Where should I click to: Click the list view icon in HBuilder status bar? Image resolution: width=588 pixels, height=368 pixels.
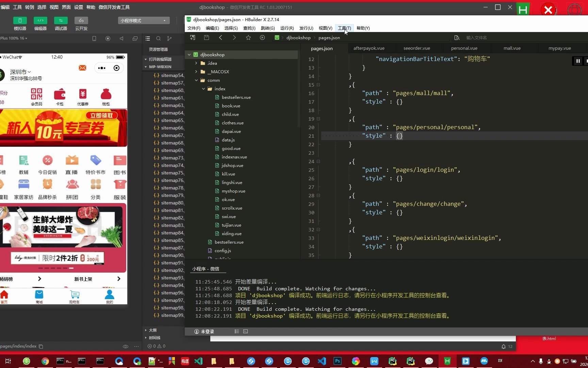237,332
